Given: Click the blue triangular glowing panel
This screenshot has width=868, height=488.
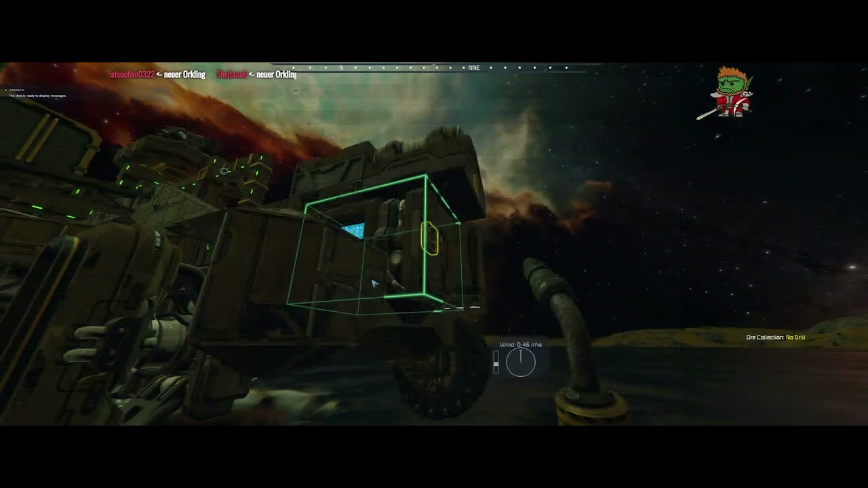Looking at the screenshot, I should click(x=353, y=231).
